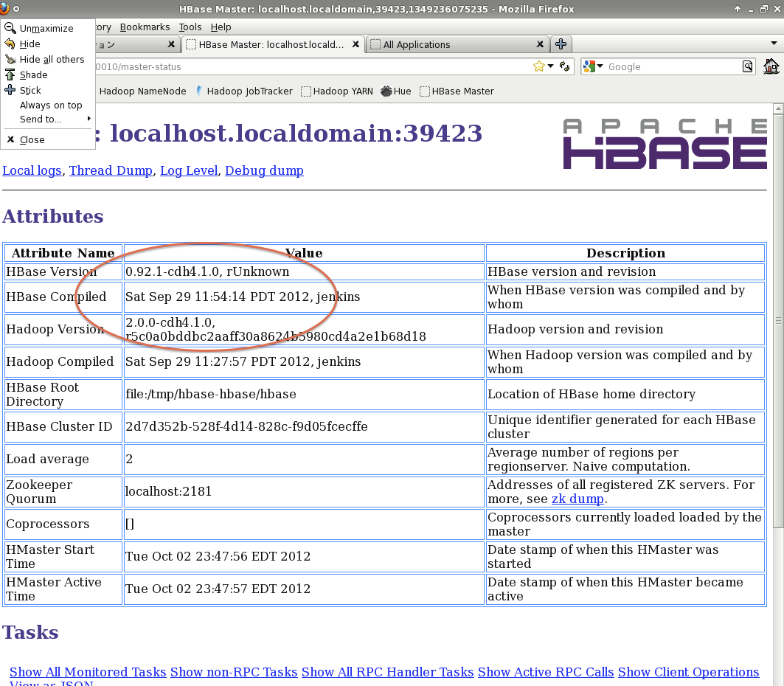The width and height of the screenshot is (784, 686).
Task: Follow the zk dump link
Action: (x=577, y=499)
